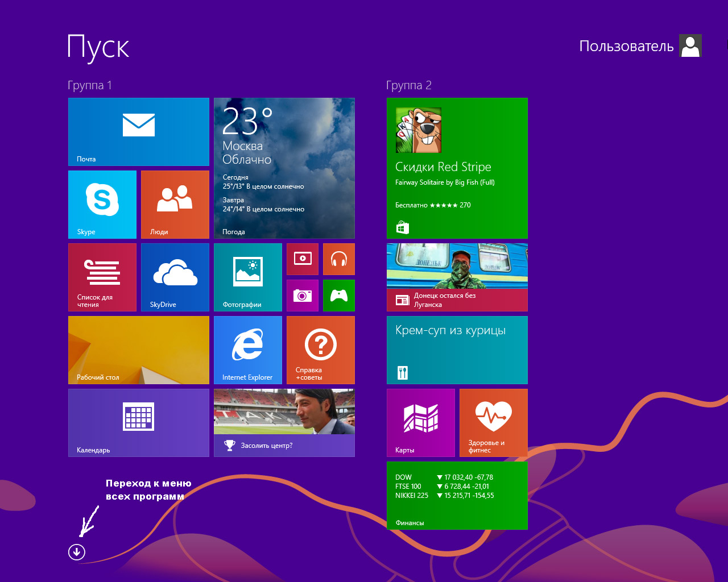Open the Погода weather tile for Москва

tap(284, 168)
